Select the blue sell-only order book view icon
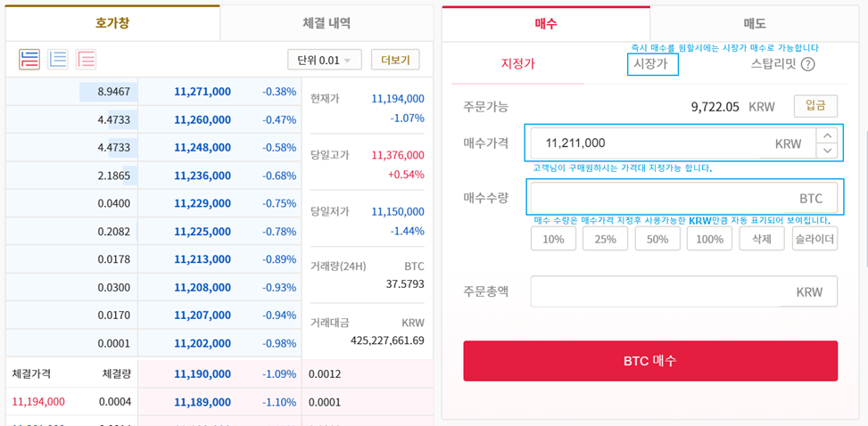868x426 pixels. point(58,59)
